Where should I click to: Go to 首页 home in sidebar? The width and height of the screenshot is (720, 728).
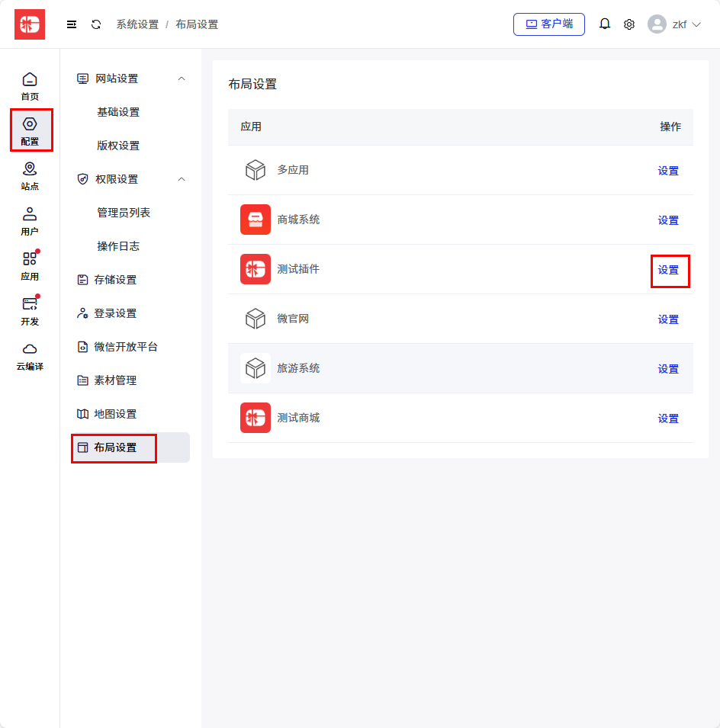tap(30, 85)
